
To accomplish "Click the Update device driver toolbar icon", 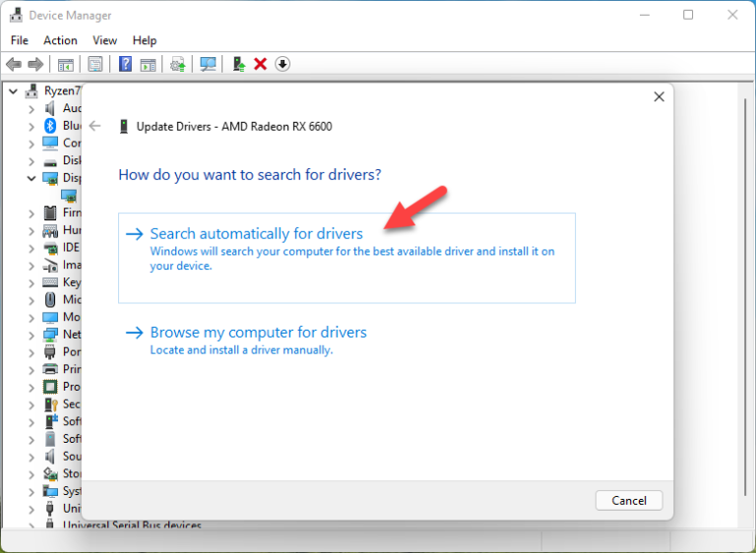I will pos(238,64).
